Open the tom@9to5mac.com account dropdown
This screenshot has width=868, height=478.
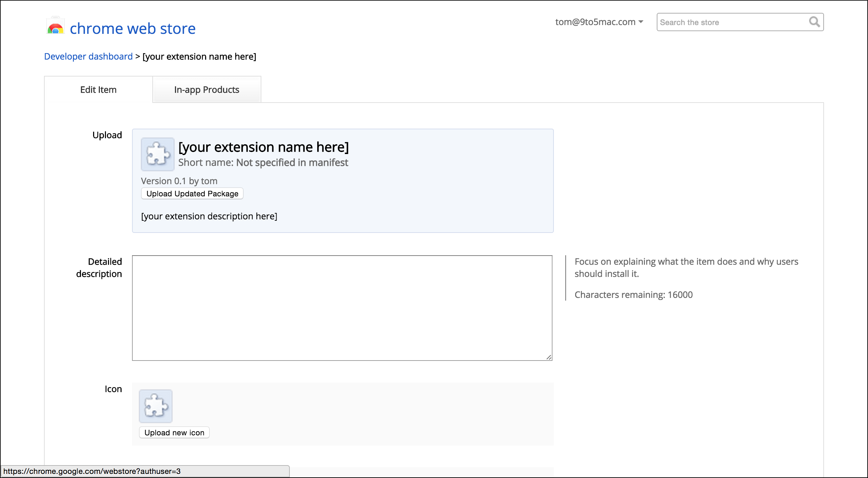click(595, 22)
